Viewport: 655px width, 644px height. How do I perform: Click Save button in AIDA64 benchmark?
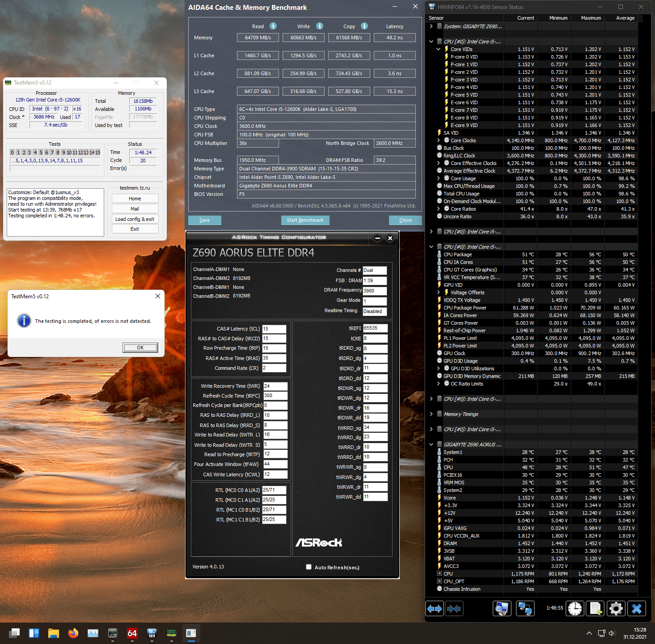pyautogui.click(x=204, y=220)
